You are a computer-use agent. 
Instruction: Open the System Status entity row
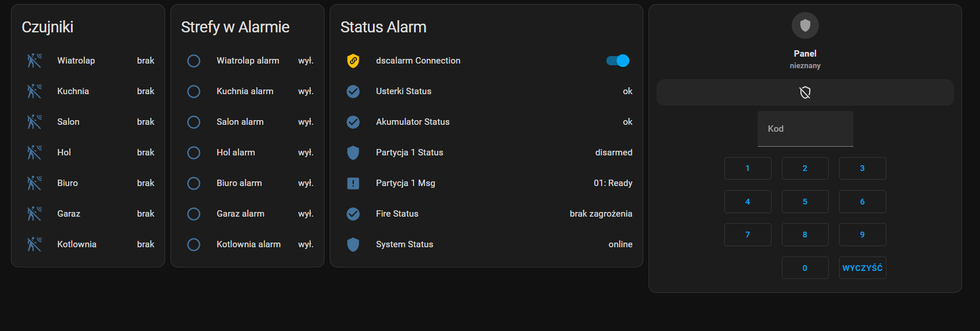(486, 244)
